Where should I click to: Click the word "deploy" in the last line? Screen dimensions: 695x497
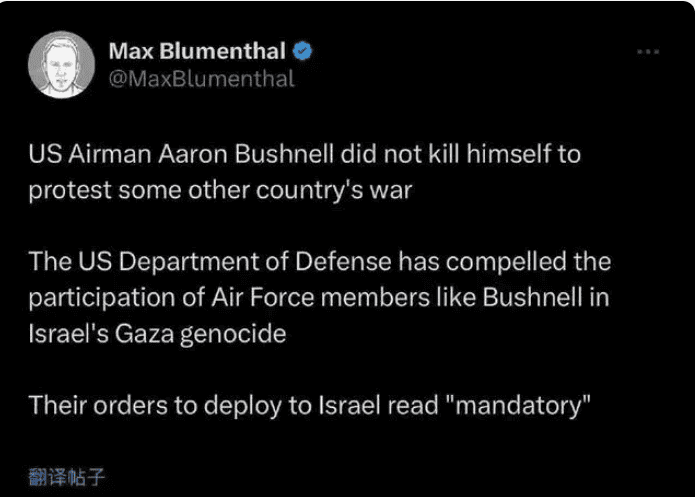(x=242, y=407)
